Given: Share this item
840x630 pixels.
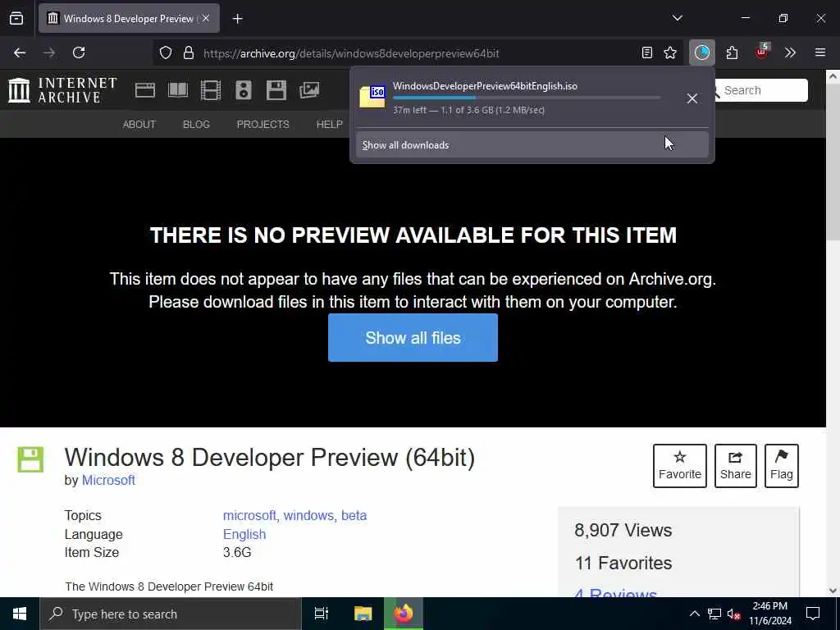Looking at the screenshot, I should (736, 466).
